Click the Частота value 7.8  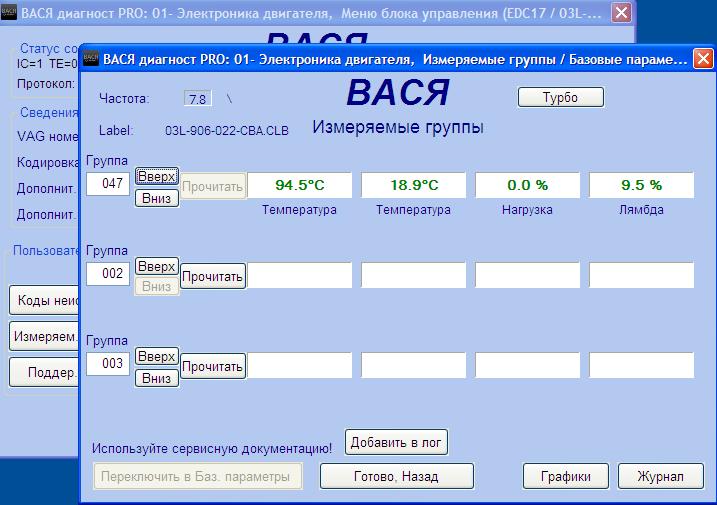tap(198, 98)
